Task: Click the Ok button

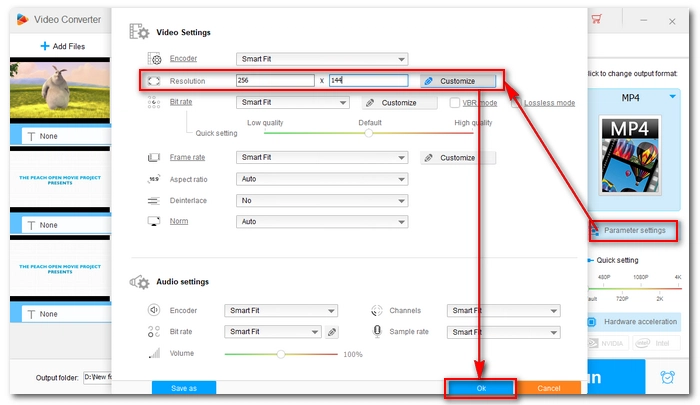Action: click(481, 388)
